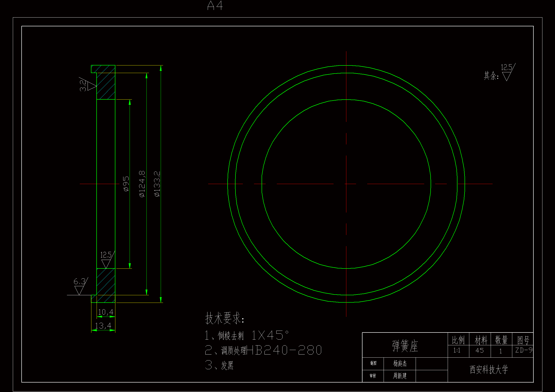Select the 6.3 surface roughness symbol
Screen dimensions: 555x392
coord(80,286)
